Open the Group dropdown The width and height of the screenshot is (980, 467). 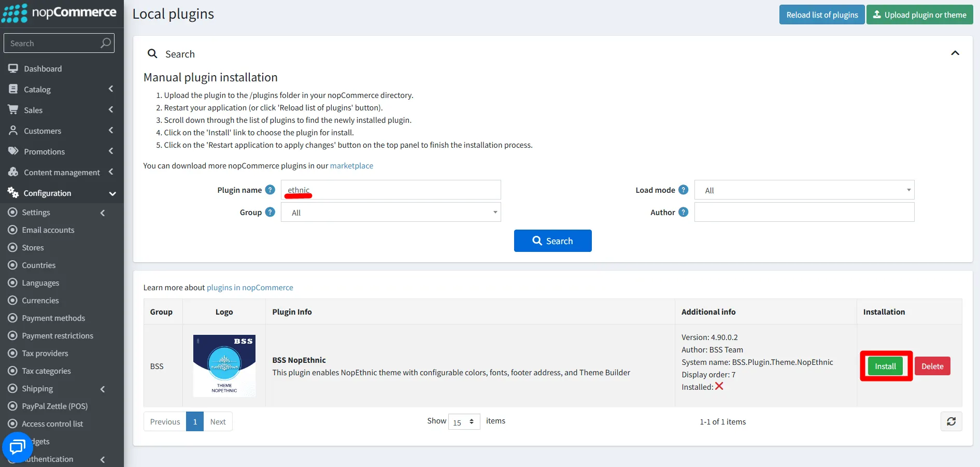(x=391, y=212)
